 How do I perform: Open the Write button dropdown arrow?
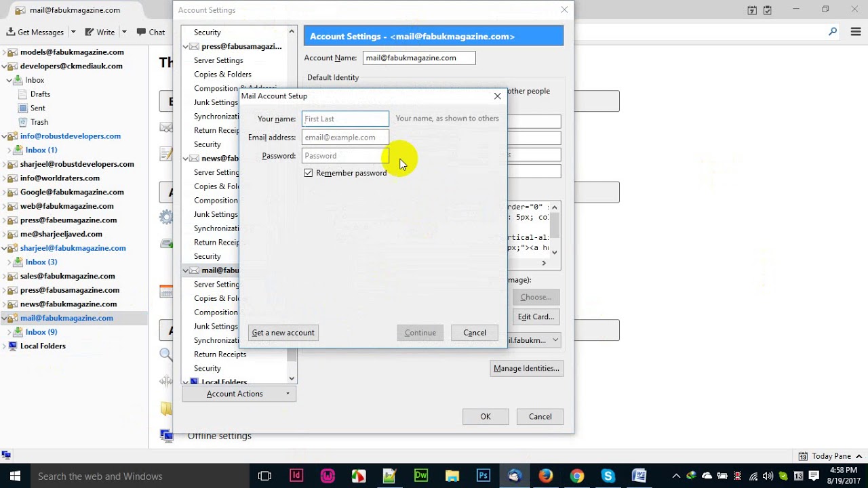tap(124, 32)
